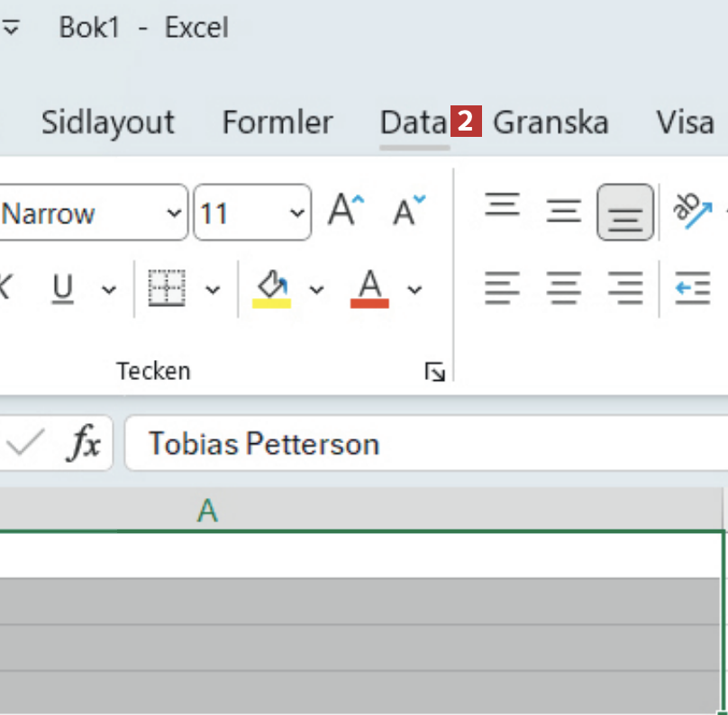Toggle bottom vertical alignment
The width and height of the screenshot is (728, 715).
click(x=625, y=213)
